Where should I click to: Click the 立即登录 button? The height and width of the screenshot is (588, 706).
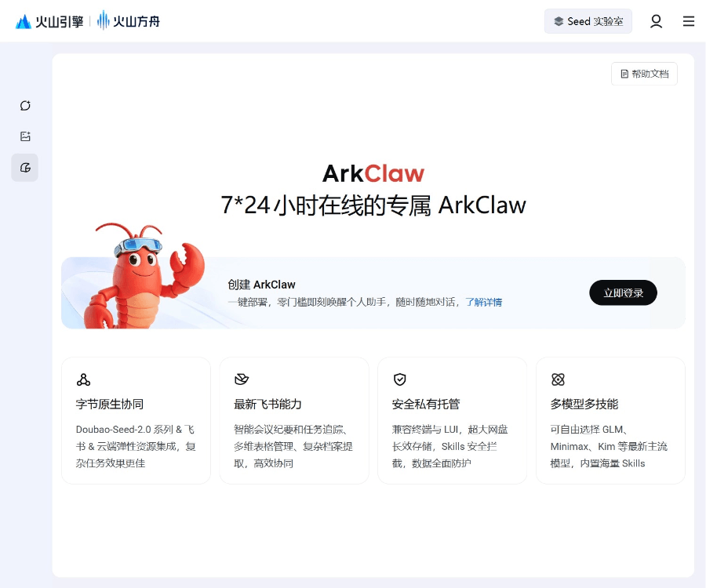tap(623, 292)
